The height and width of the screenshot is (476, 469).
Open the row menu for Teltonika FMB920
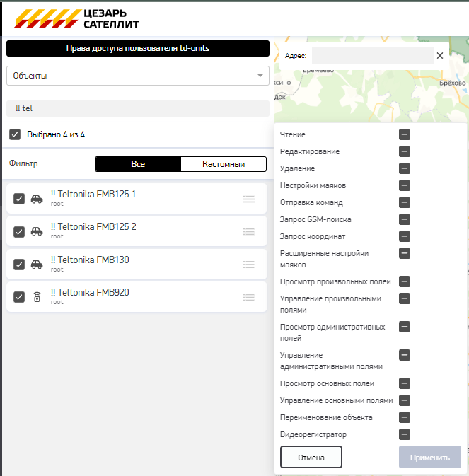[x=248, y=297]
